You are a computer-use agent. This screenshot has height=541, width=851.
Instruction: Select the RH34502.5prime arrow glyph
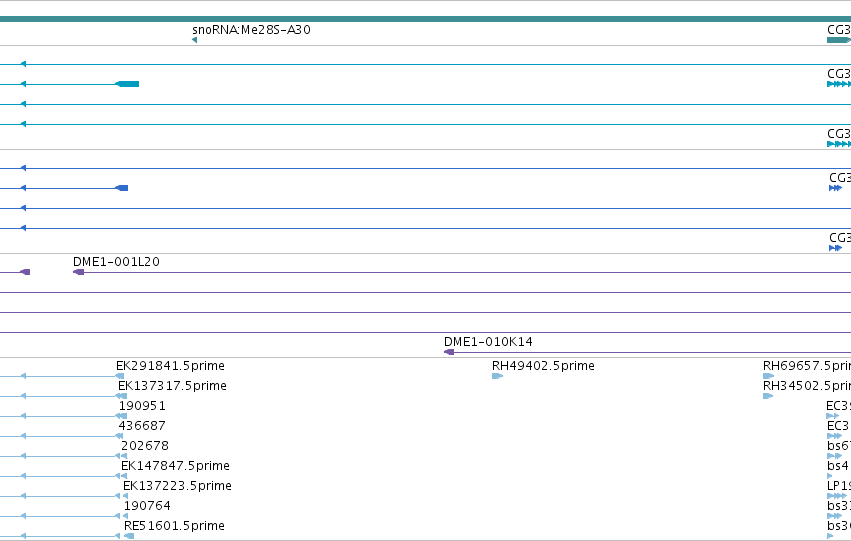pyautogui.click(x=768, y=396)
